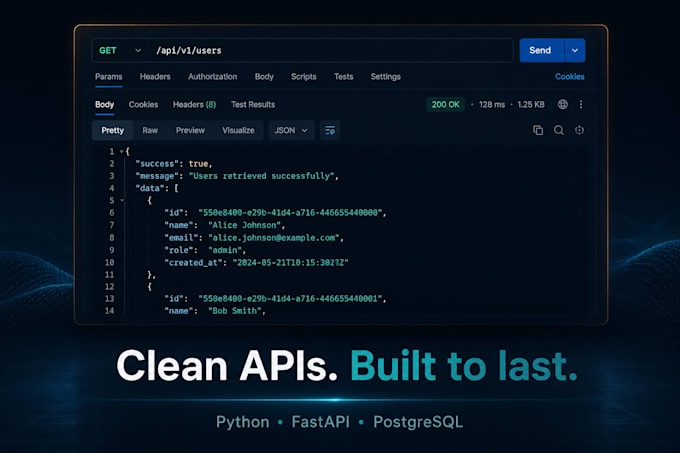Select the response Body tab

click(x=105, y=104)
